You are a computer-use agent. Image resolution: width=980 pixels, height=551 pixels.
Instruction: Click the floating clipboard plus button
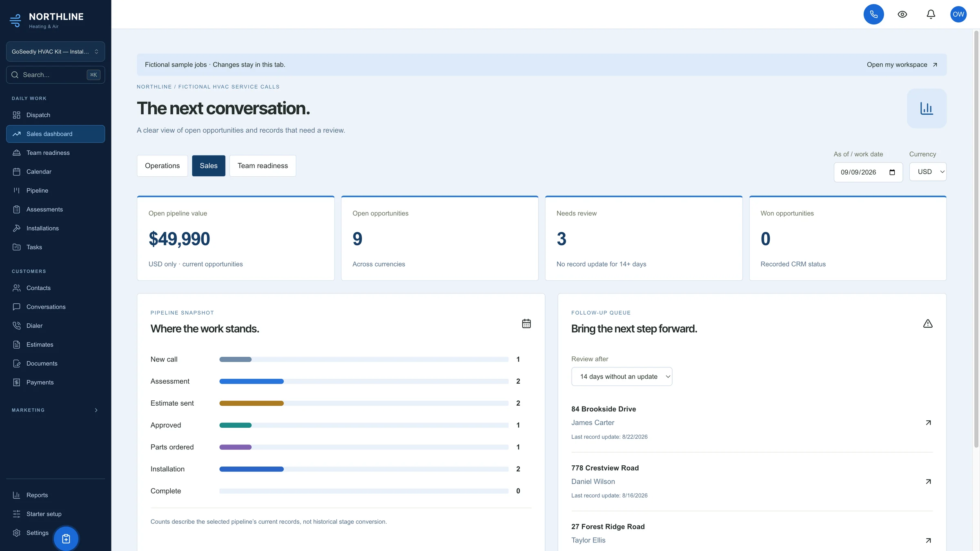(x=66, y=539)
